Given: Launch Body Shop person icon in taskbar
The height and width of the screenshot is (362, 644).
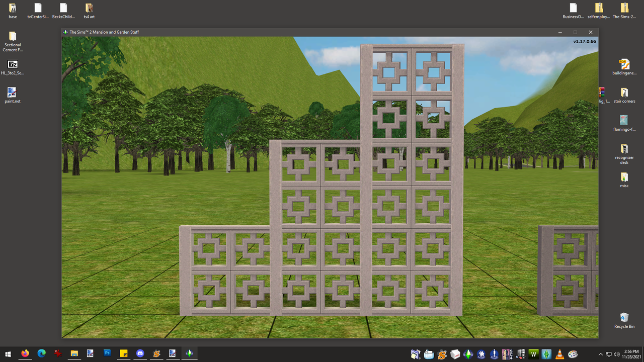Looking at the screenshot, I should (x=495, y=354).
